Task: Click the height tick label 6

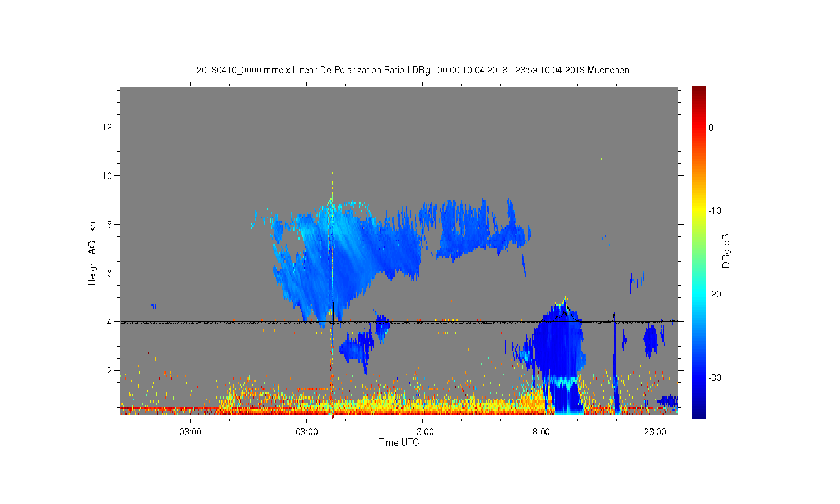Action: pos(109,273)
